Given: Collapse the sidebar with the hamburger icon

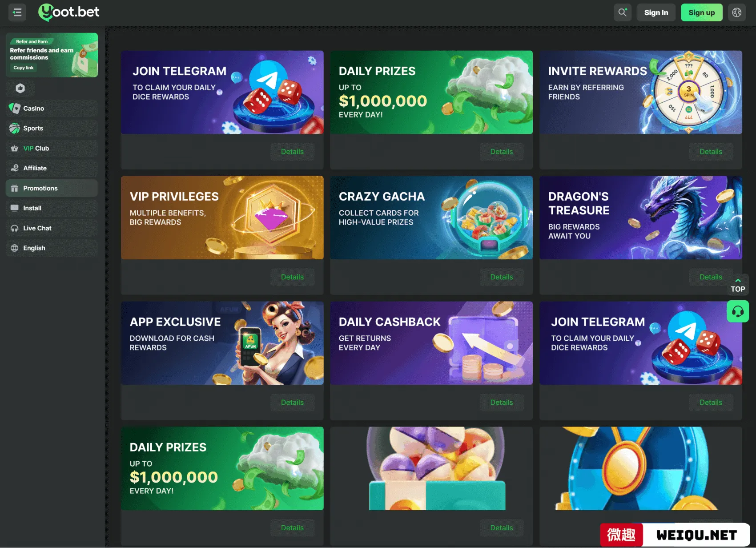Looking at the screenshot, I should (x=17, y=12).
